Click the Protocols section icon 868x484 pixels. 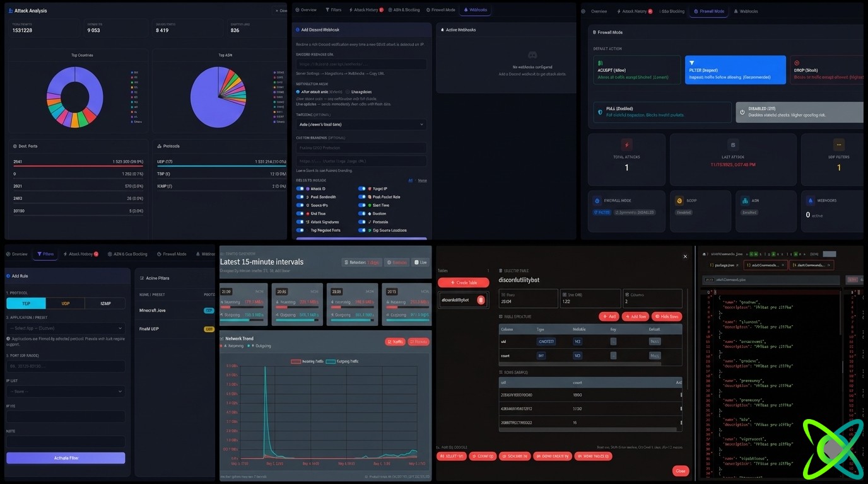point(159,146)
